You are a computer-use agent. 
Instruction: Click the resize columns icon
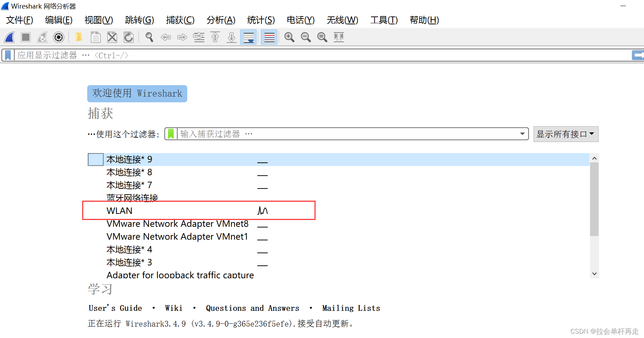[x=339, y=37]
